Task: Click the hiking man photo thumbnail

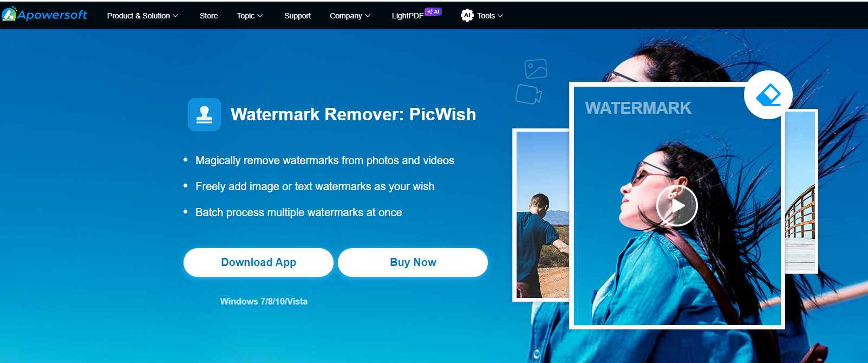Action: [541, 215]
